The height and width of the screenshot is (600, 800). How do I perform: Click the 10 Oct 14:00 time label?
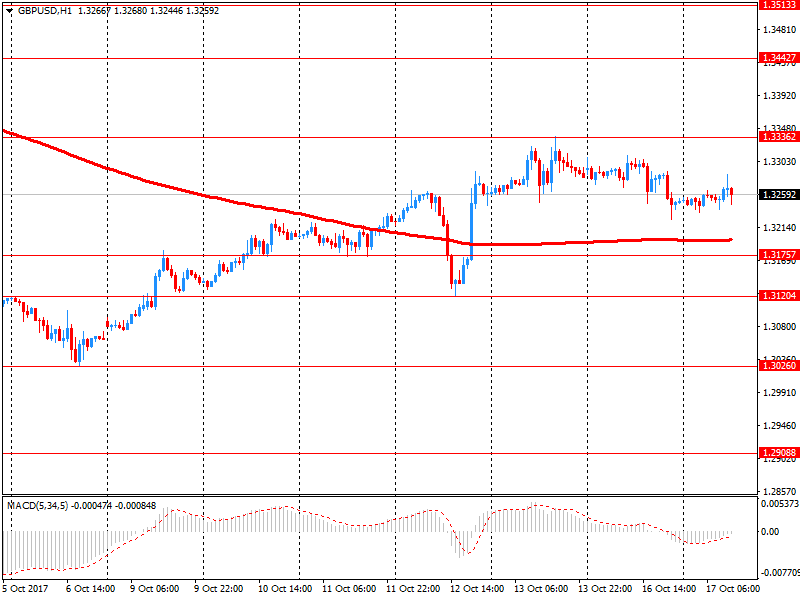coord(285,589)
